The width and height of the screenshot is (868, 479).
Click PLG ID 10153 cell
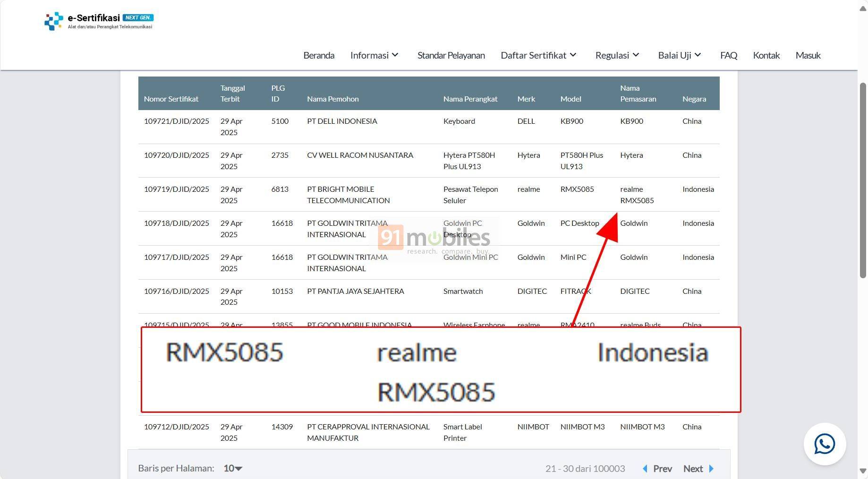point(282,291)
